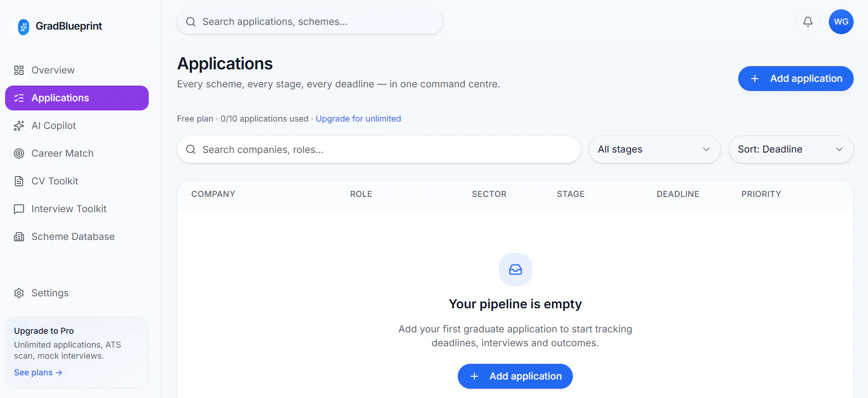Click the arrow icon beside See plans
The width and height of the screenshot is (868, 398).
click(x=59, y=373)
